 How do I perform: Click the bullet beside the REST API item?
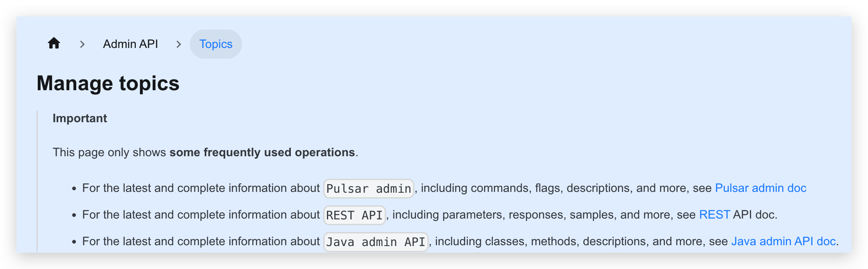(x=74, y=215)
